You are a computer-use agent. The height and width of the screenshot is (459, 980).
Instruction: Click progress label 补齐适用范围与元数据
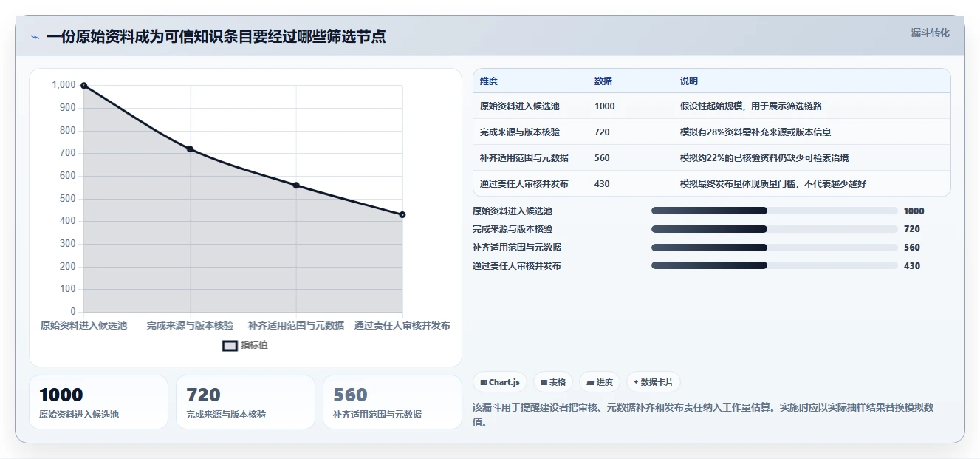coord(516,248)
